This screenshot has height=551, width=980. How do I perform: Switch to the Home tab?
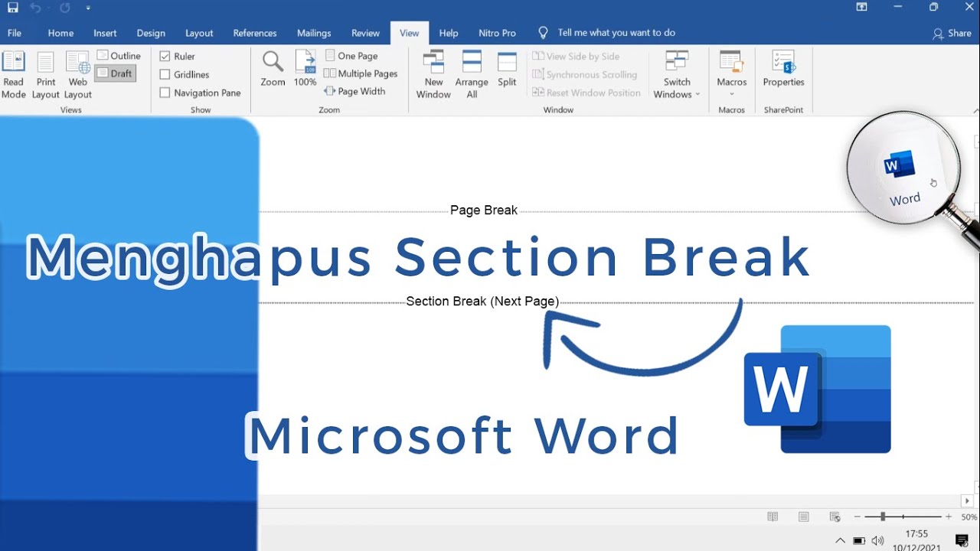point(60,33)
